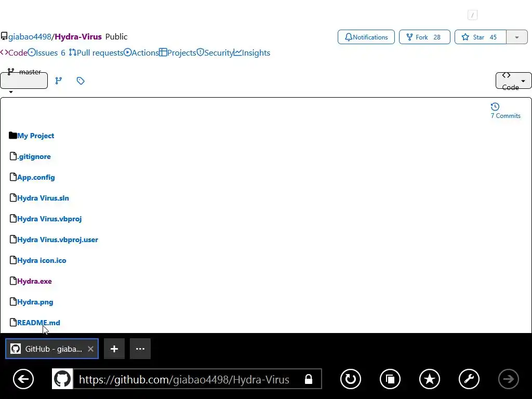Click the My Project folder icon

click(13, 136)
